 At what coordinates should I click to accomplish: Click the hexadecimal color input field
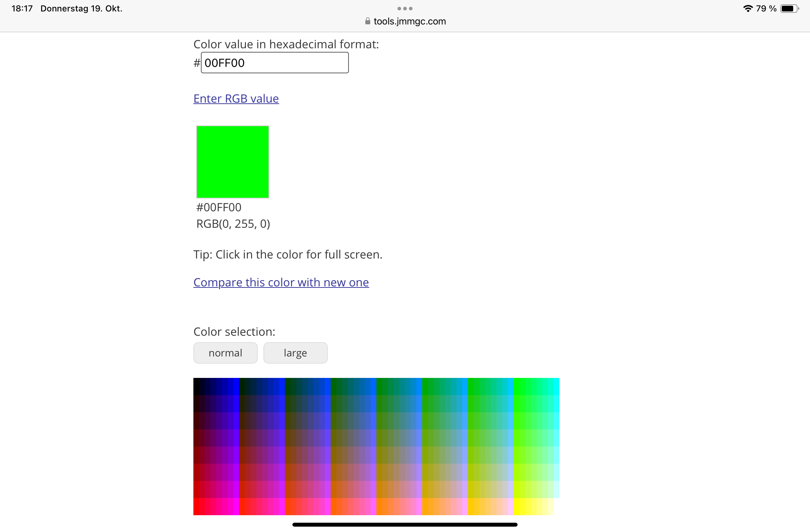(x=275, y=63)
